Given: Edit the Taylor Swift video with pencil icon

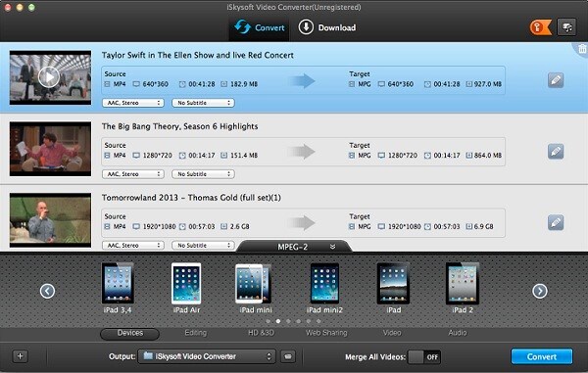Looking at the screenshot, I should [x=556, y=80].
